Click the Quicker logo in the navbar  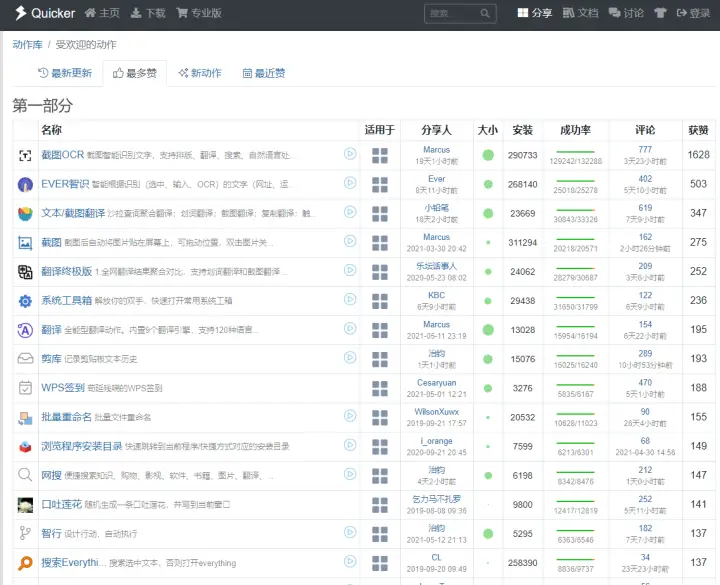coord(44,13)
